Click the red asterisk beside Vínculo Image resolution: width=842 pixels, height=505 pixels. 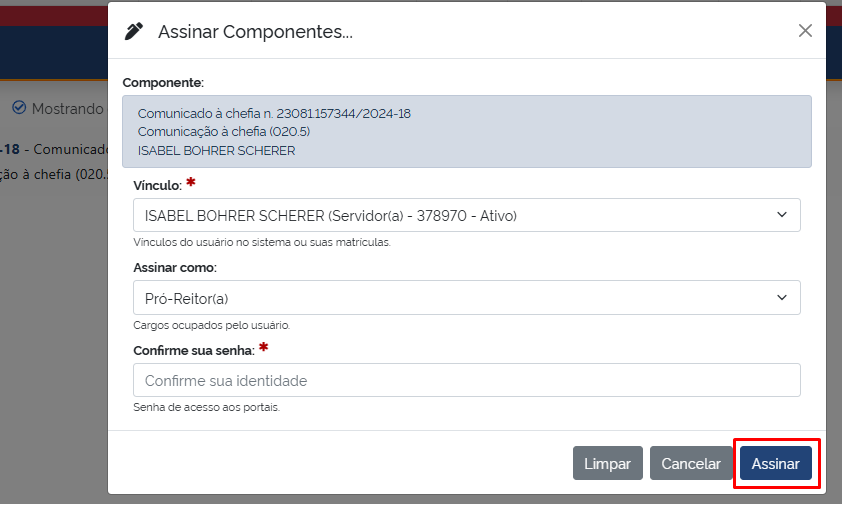pos(191,185)
